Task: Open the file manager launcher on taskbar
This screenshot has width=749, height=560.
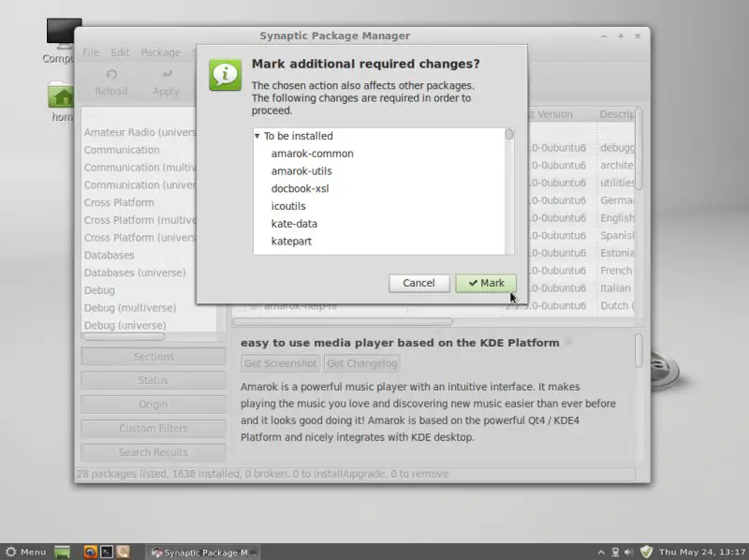Action: (124, 552)
